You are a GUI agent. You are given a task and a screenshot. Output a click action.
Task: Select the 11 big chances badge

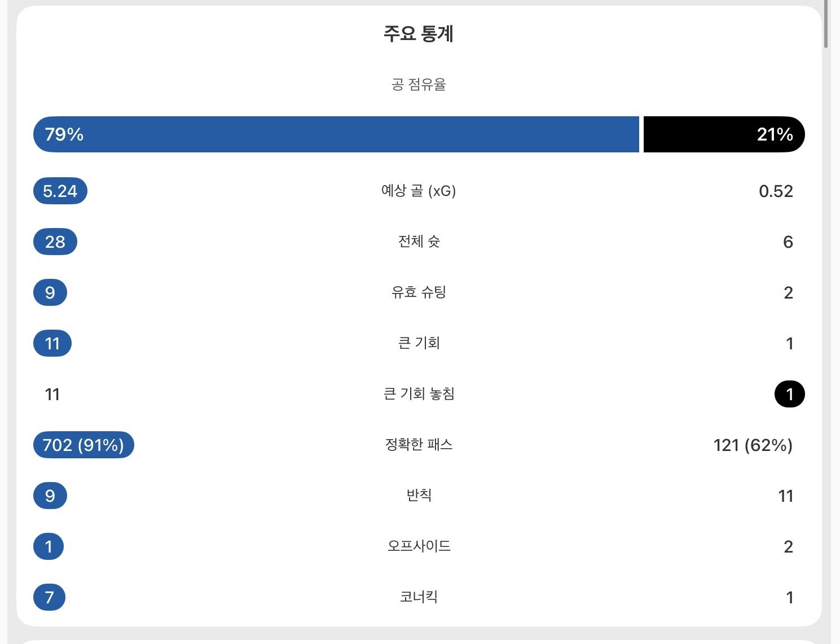[x=52, y=343]
